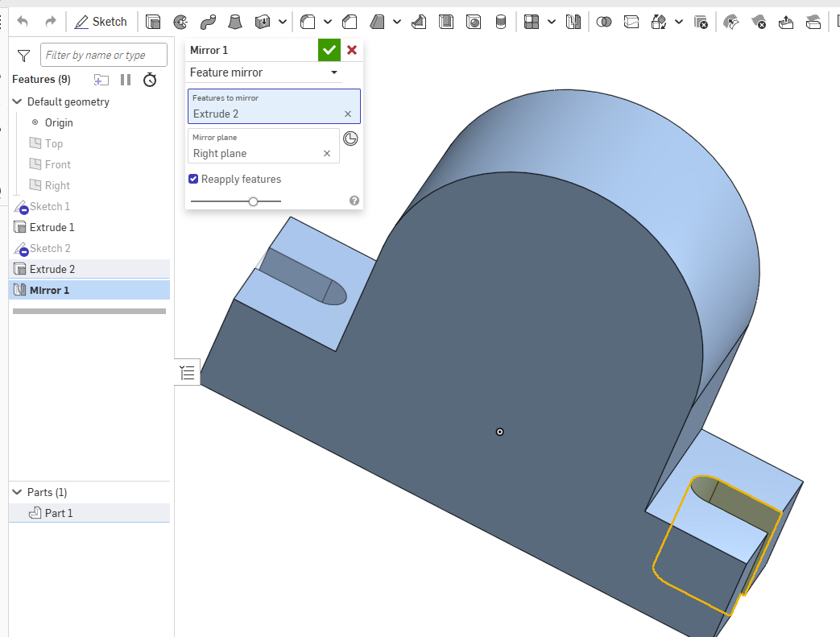
Task: Click the Mirror tool in toolbar
Action: (573, 22)
